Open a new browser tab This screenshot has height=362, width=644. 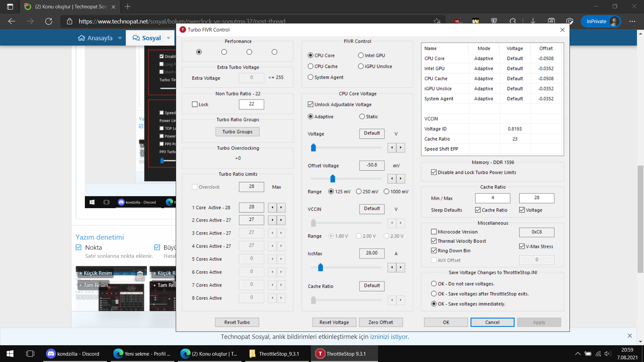[x=128, y=6]
